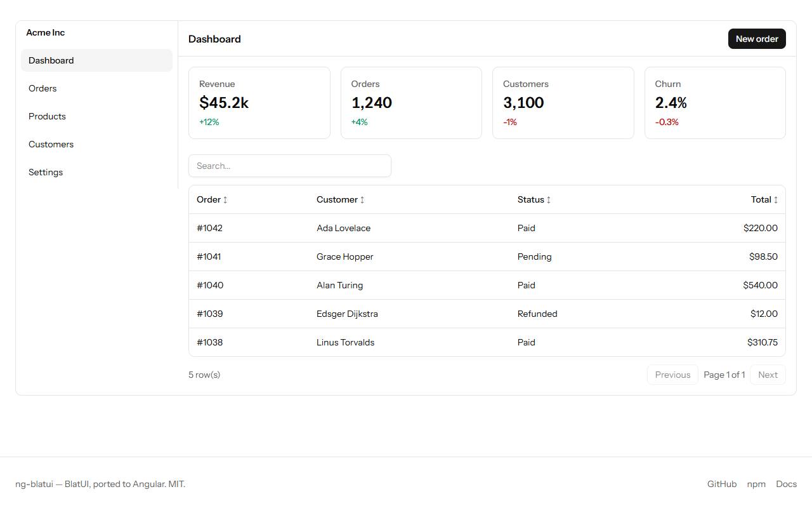Sort by the Order column arrow icon
This screenshot has height=508, width=812.
(x=225, y=200)
